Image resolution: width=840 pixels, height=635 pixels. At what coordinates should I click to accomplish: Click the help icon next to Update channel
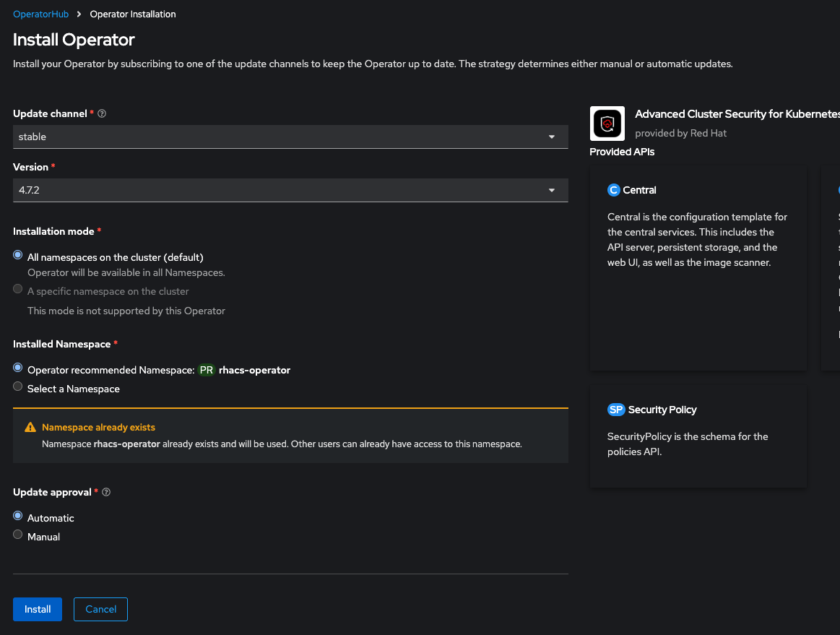click(102, 113)
